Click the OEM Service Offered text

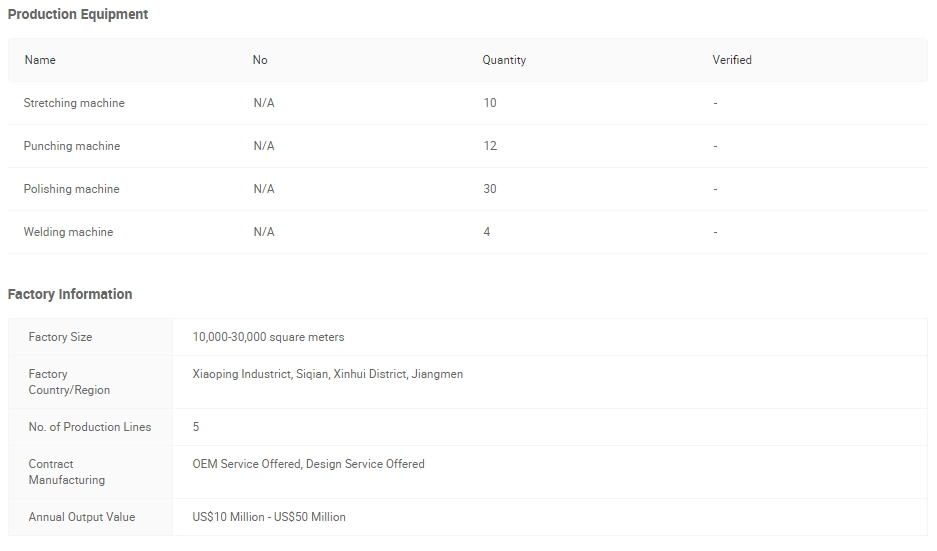click(x=247, y=464)
